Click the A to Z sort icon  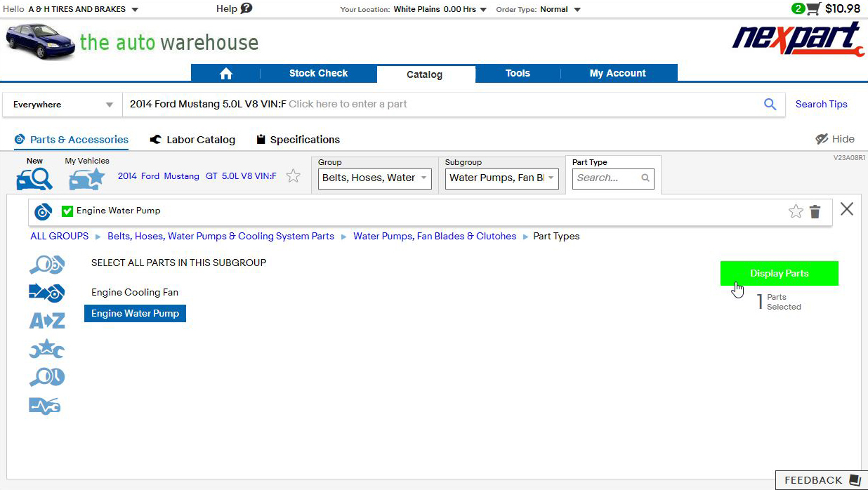click(46, 321)
